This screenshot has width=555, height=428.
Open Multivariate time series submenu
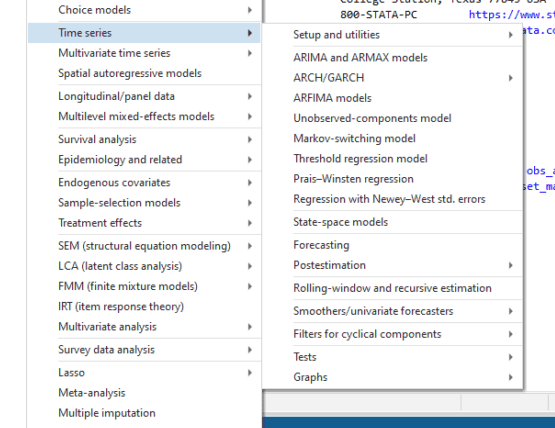point(144,53)
